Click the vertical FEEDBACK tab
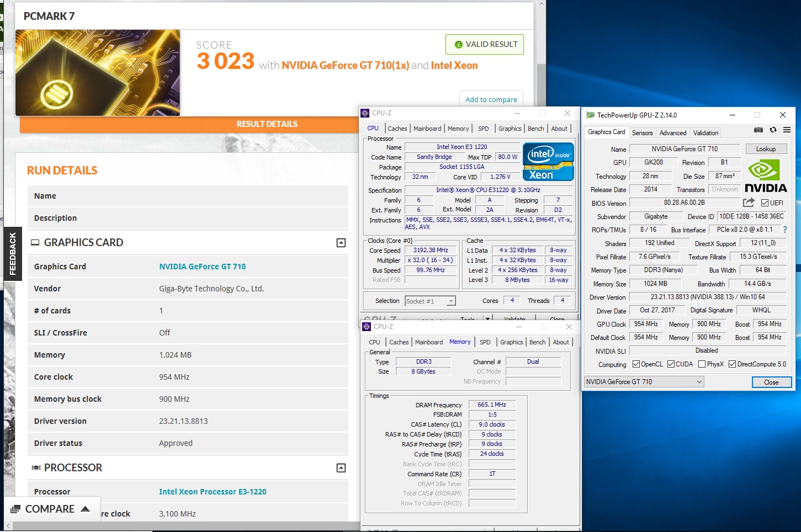 click(13, 254)
